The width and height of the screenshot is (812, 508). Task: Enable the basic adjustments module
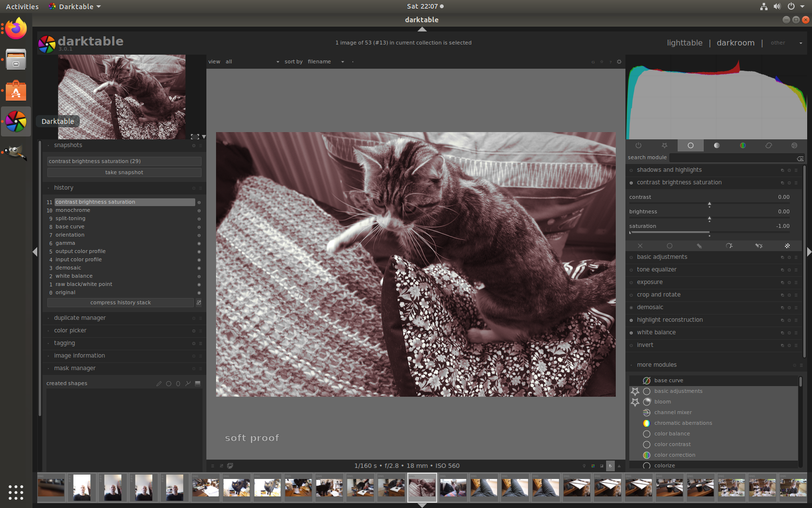[631, 257]
